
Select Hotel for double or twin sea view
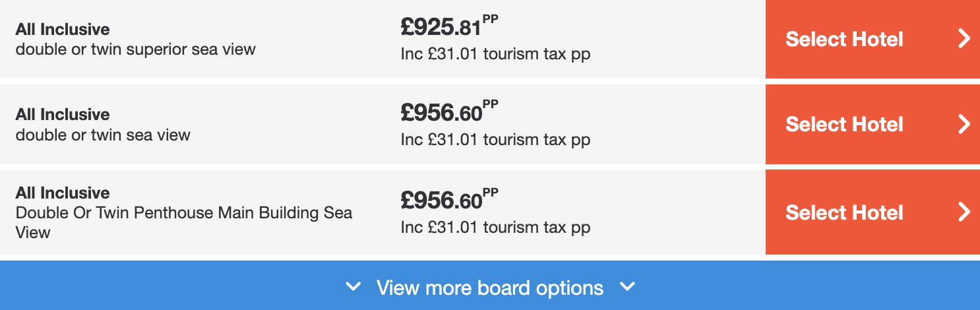click(x=844, y=124)
